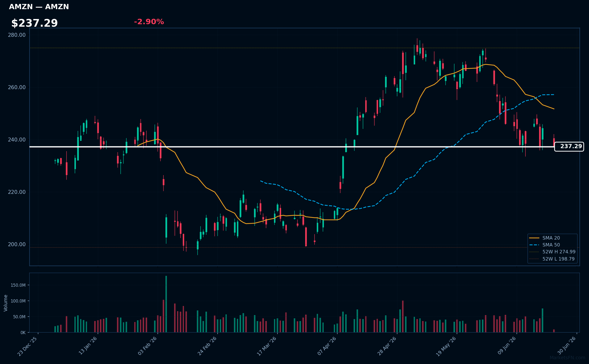Click the 17 Mar '26 date label

tap(267, 346)
